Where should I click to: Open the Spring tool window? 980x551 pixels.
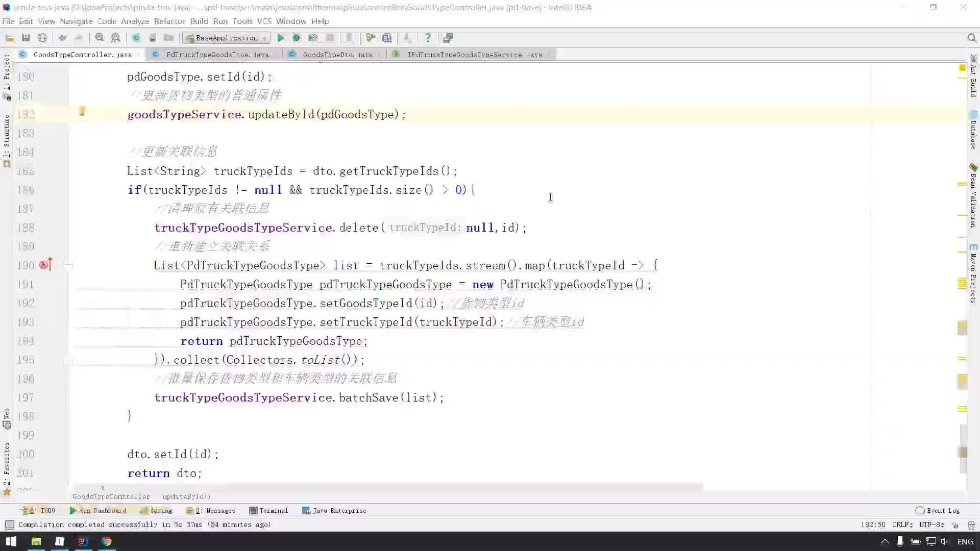(x=156, y=511)
